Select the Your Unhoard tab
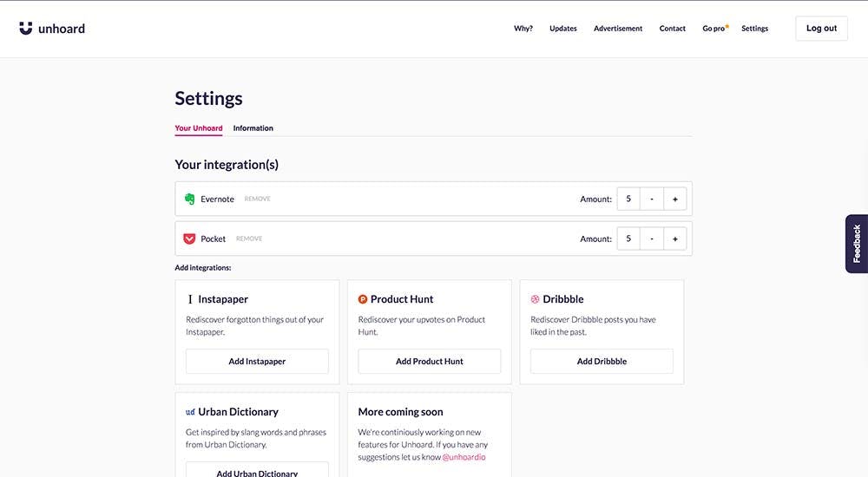This screenshot has height=477, width=868. click(198, 128)
